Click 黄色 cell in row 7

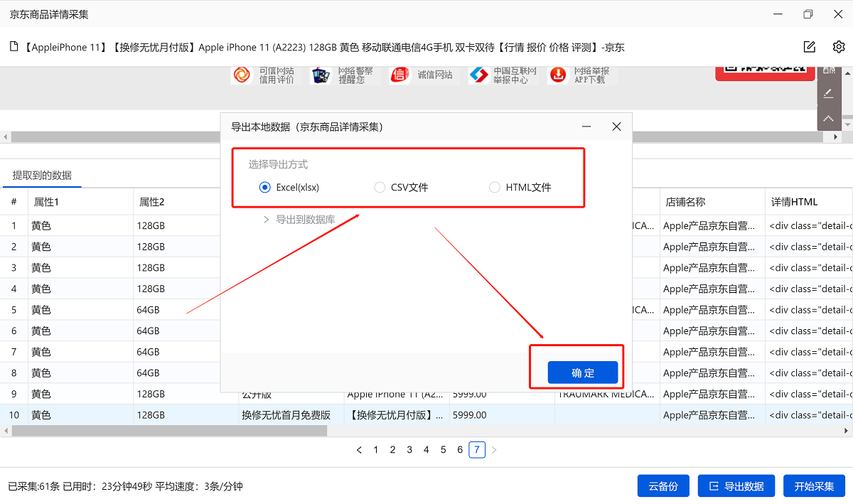pyautogui.click(x=81, y=352)
